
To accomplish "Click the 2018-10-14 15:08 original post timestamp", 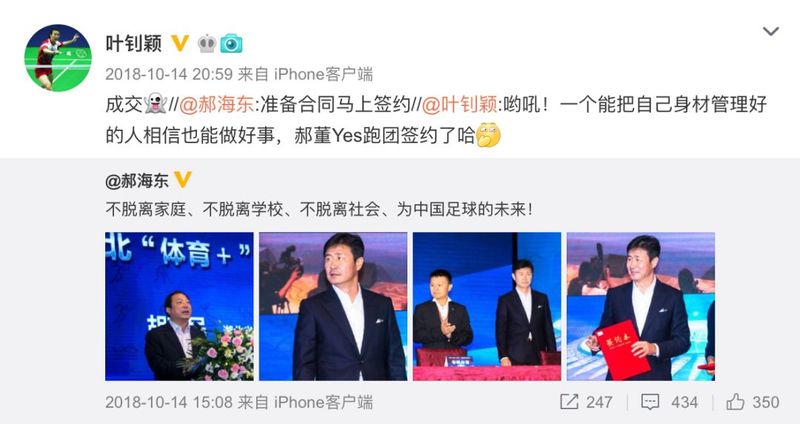I will point(169,402).
